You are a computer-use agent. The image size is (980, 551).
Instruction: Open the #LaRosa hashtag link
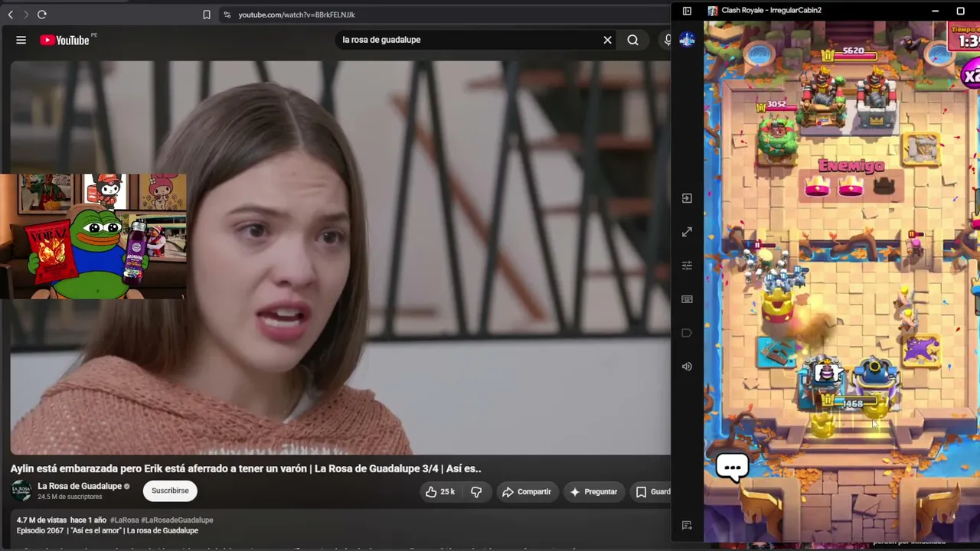(x=124, y=520)
